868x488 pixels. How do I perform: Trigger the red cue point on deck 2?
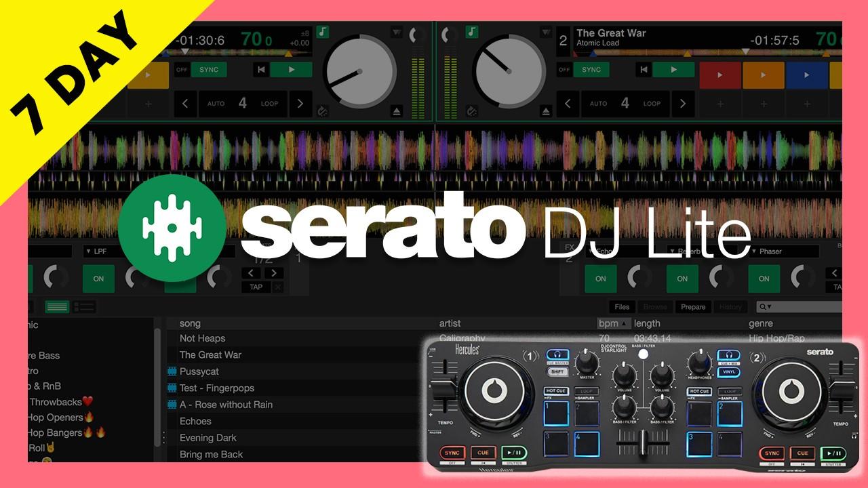click(719, 75)
